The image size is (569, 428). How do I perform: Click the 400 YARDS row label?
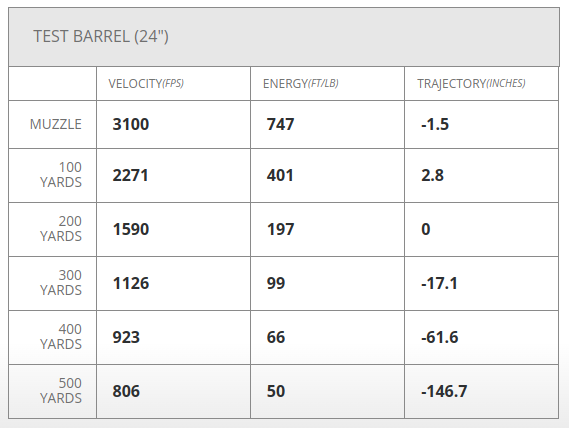click(61, 337)
